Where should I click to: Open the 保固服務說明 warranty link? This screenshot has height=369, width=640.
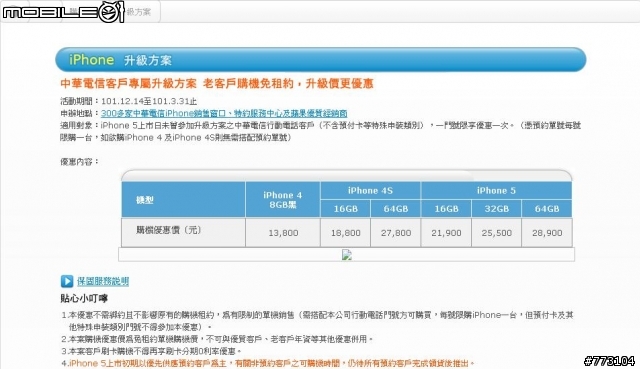(103, 281)
